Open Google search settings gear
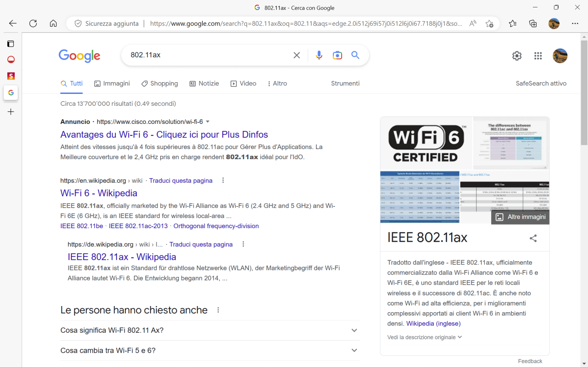Image resolution: width=588 pixels, height=368 pixels. point(517,56)
